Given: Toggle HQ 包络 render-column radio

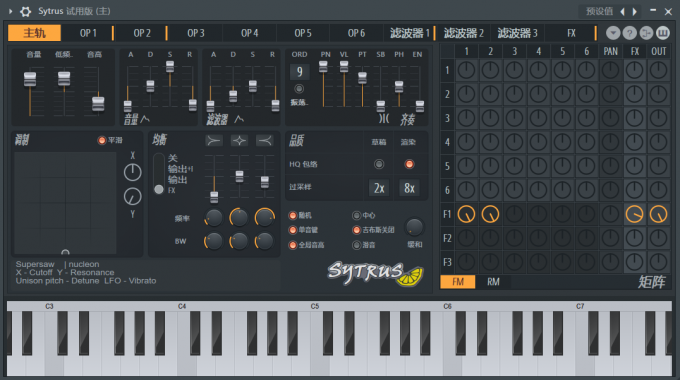Looking at the screenshot, I should click(409, 164).
